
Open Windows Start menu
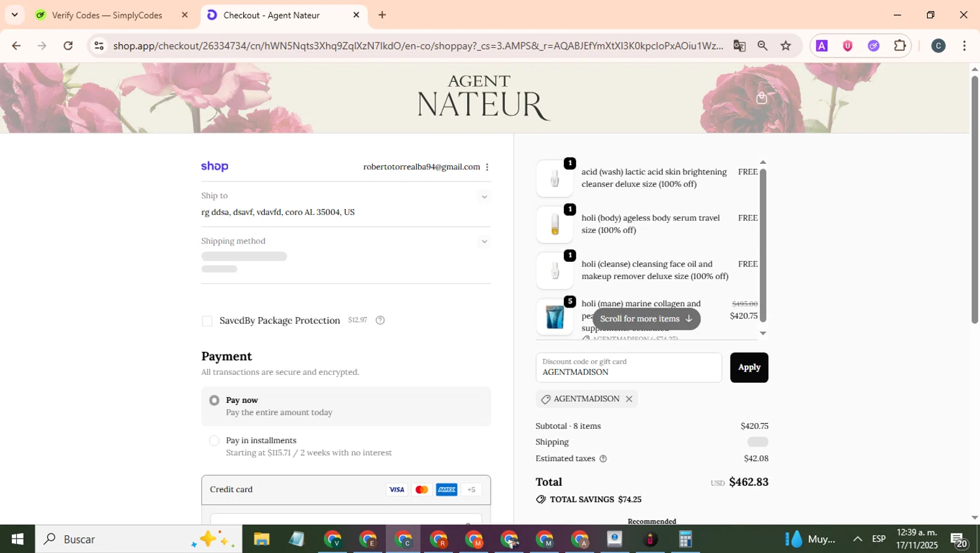tap(18, 539)
